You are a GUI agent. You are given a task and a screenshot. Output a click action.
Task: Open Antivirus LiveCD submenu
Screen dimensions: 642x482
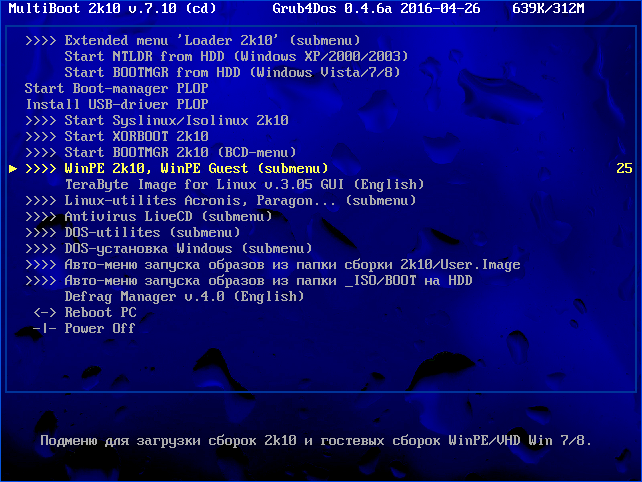(149, 216)
